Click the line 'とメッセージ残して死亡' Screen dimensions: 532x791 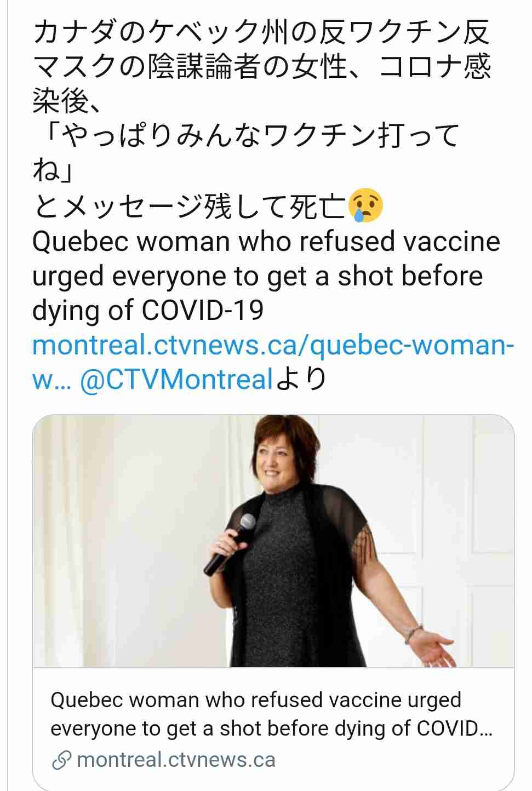[190, 206]
